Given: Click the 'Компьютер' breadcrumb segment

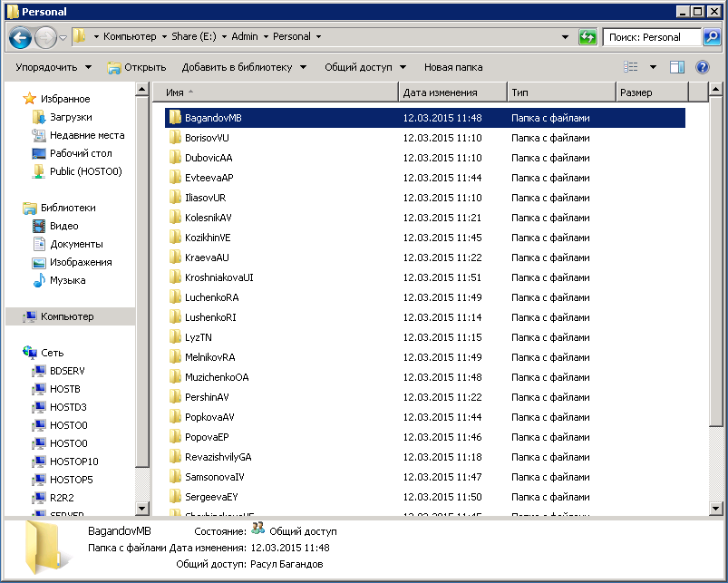Looking at the screenshot, I should pos(130,36).
